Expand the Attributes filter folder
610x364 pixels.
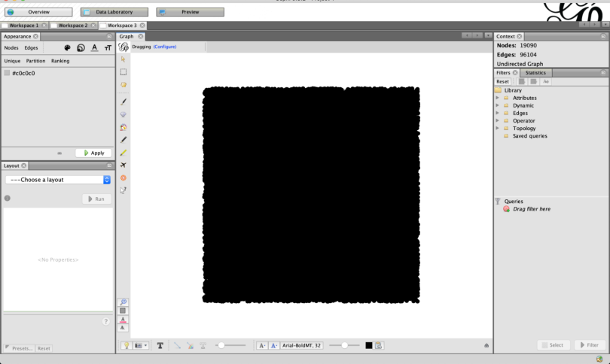point(498,98)
